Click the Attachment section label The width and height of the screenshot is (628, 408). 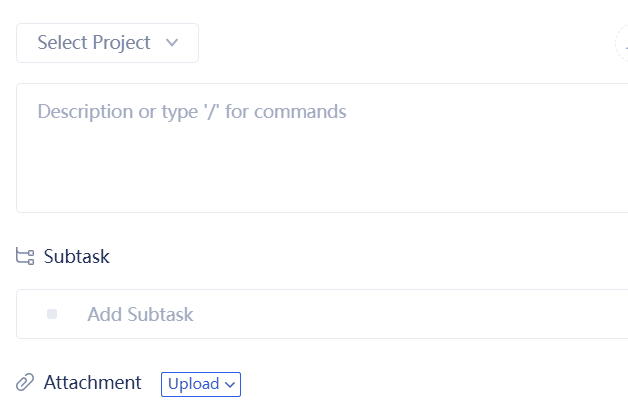tap(92, 383)
